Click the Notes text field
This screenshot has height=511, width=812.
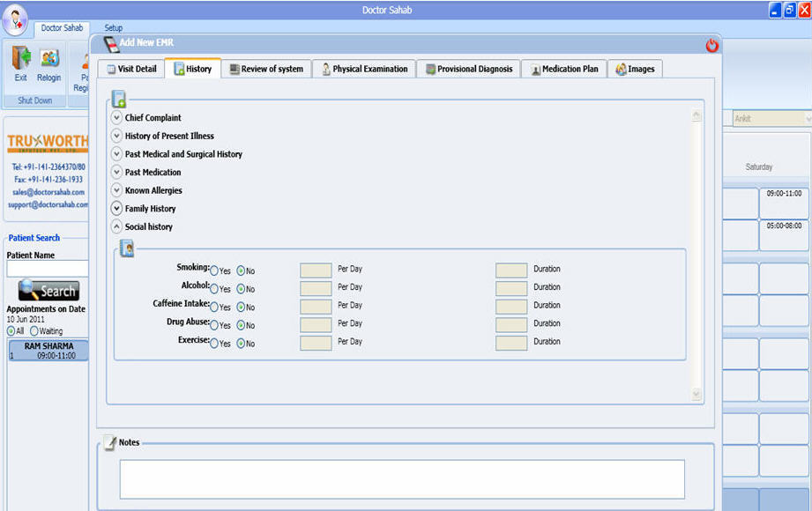point(402,478)
